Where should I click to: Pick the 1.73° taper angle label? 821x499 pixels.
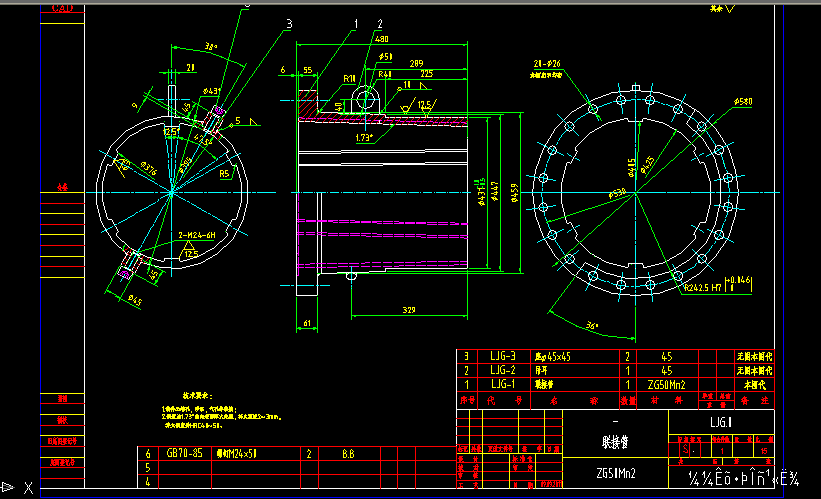365,137
